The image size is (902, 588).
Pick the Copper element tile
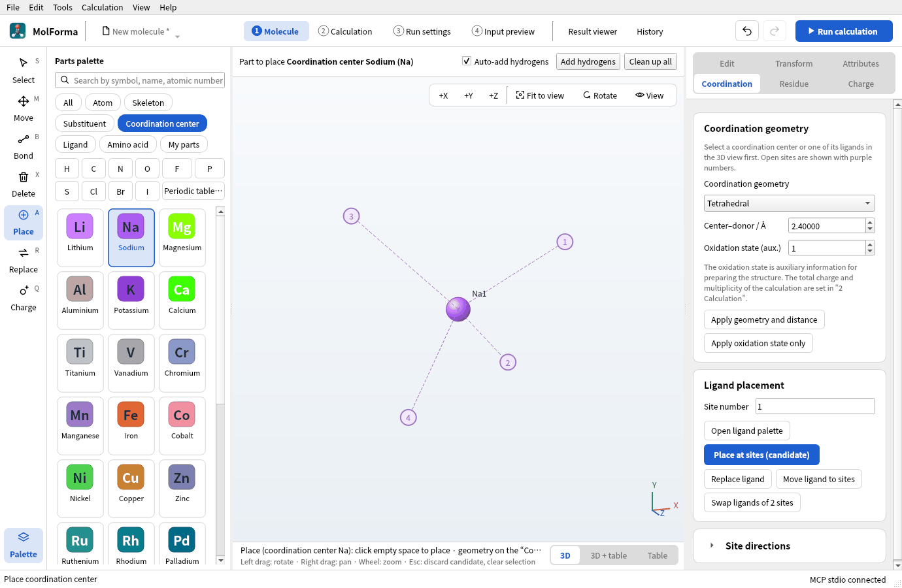[131, 489]
